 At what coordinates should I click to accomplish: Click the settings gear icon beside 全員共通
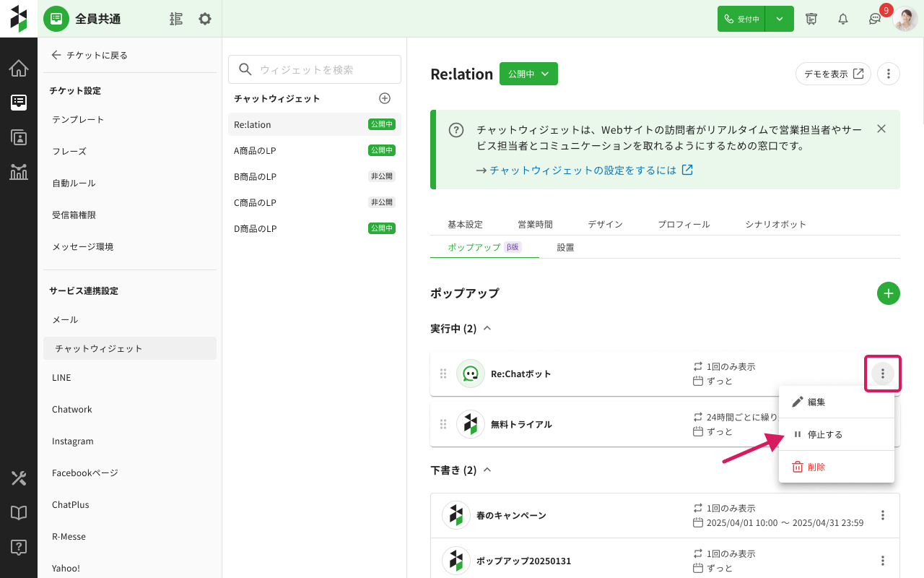point(205,19)
